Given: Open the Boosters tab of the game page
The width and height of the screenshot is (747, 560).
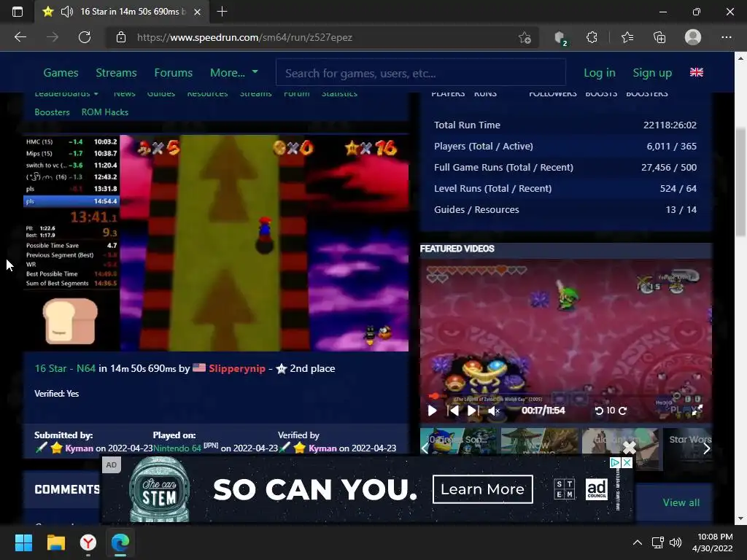Looking at the screenshot, I should pyautogui.click(x=52, y=112).
